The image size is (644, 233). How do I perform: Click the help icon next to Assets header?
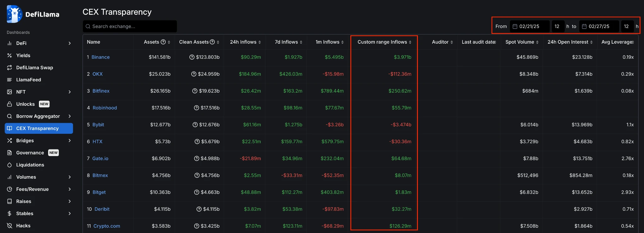pyautogui.click(x=163, y=42)
